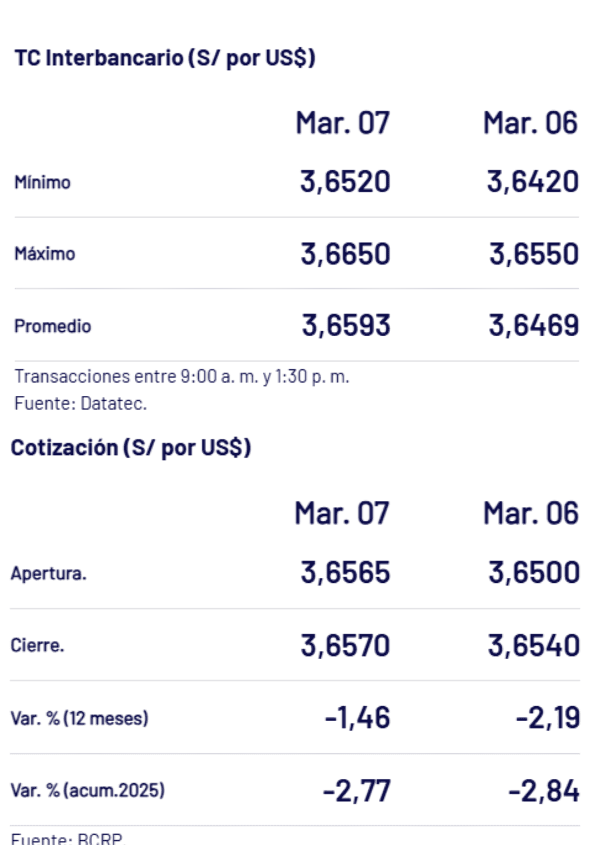Image resolution: width=595 pixels, height=868 pixels.
Task: Click the Promedio value 3,6593
Action: [346, 325]
